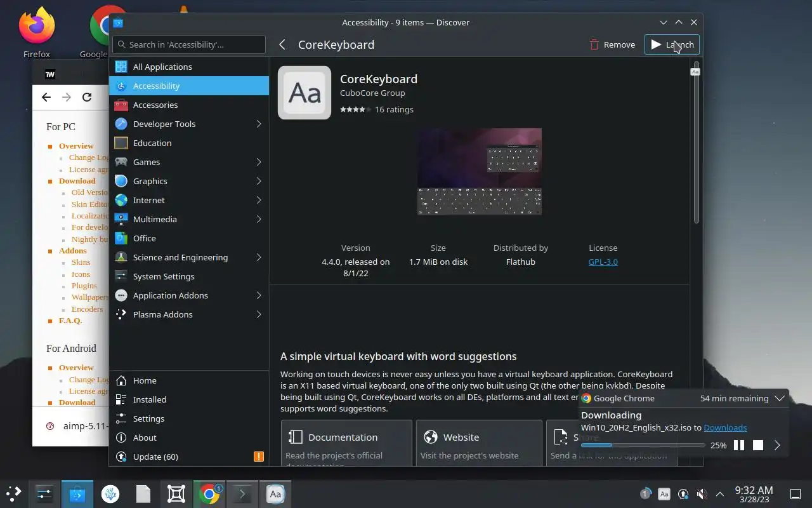Expand Science and Engineering submenu arrow
Viewport: 812px width, 508px height.
point(259,257)
